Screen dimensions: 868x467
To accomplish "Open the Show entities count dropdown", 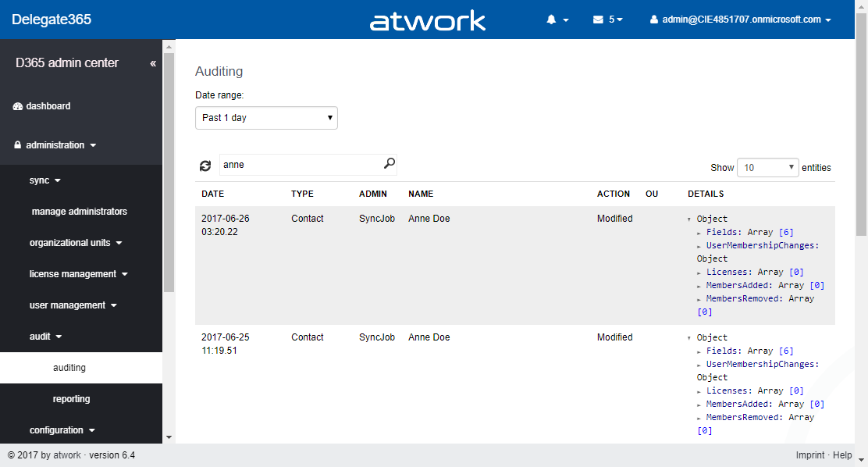I will coord(767,167).
